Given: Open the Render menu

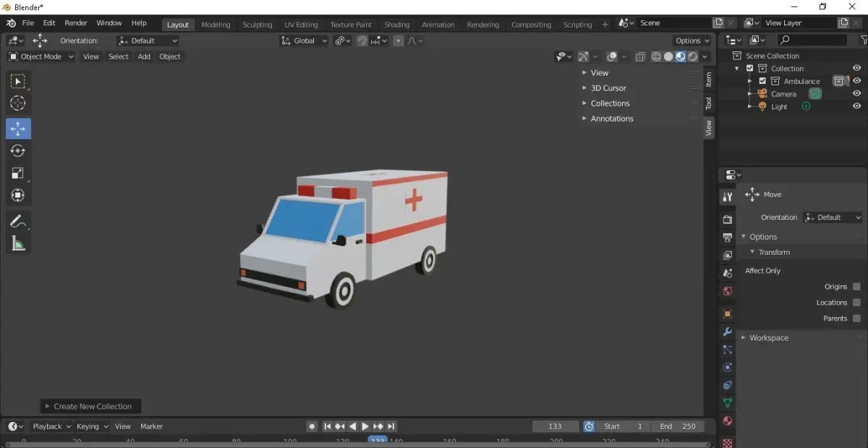Looking at the screenshot, I should tap(76, 23).
